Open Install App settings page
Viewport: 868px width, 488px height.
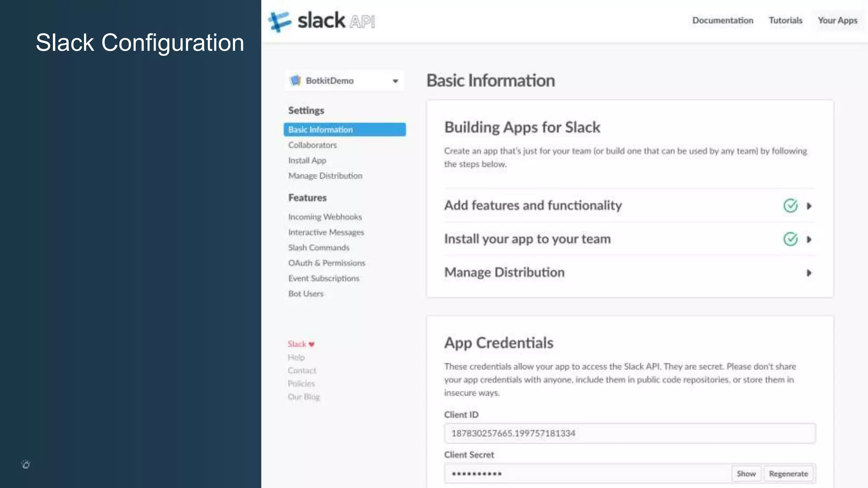[x=307, y=161]
